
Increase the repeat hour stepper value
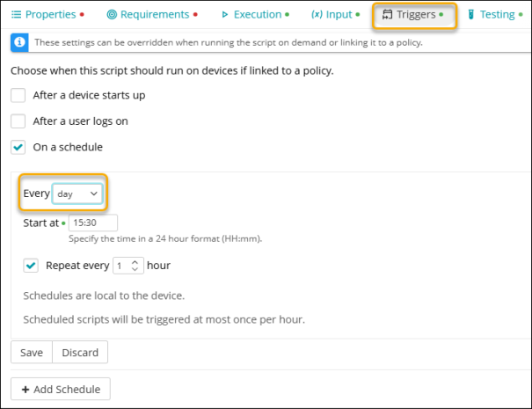click(x=135, y=260)
